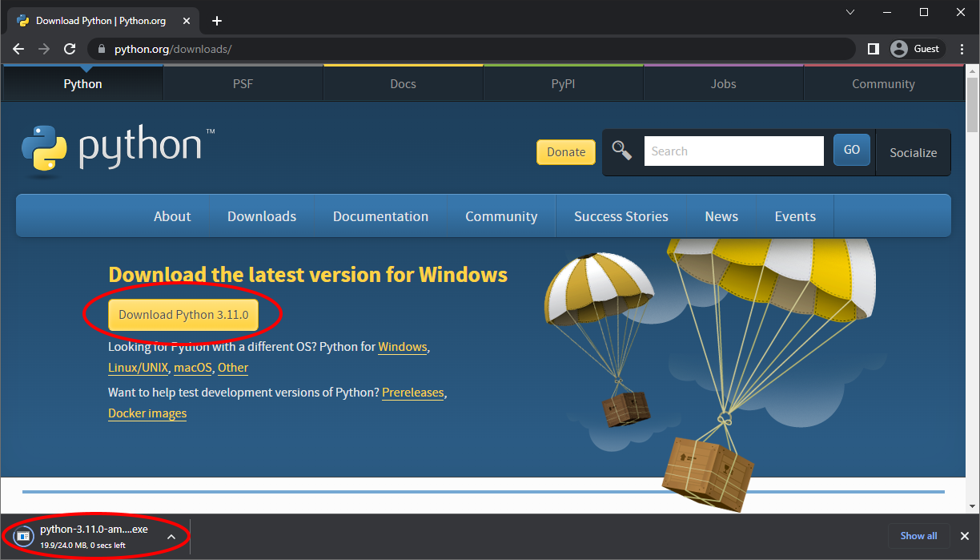
Task: Follow the macOS link
Action: pos(193,369)
